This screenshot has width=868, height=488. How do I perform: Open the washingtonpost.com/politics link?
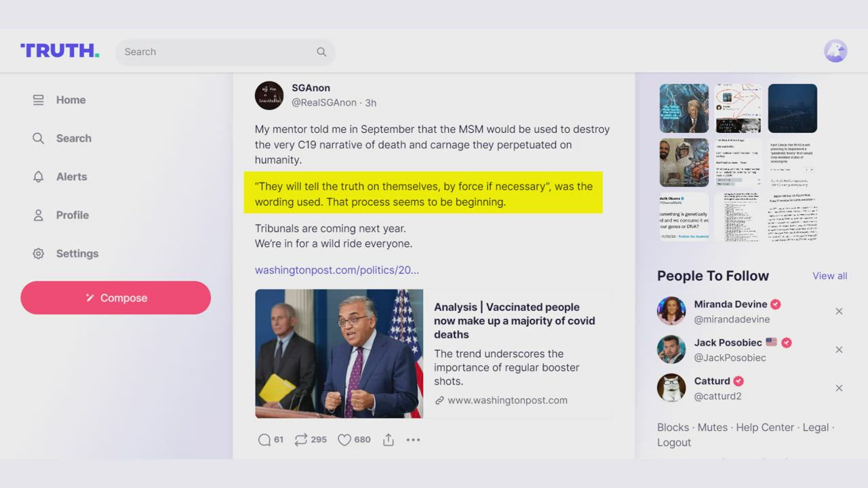337,270
